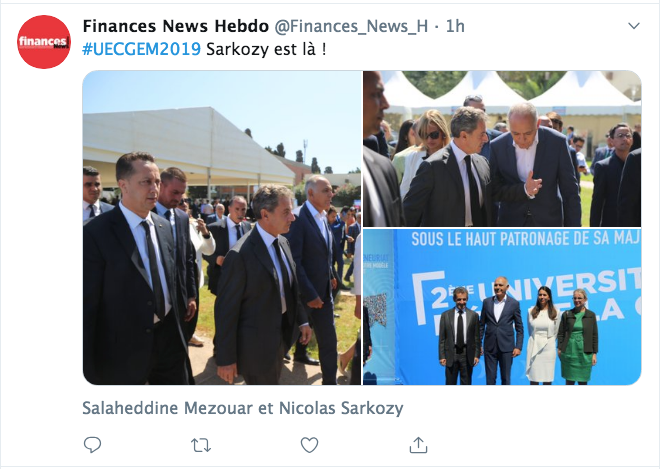Open the Finances News Hebdo profile name
This screenshot has height=469, width=660.
(x=176, y=26)
